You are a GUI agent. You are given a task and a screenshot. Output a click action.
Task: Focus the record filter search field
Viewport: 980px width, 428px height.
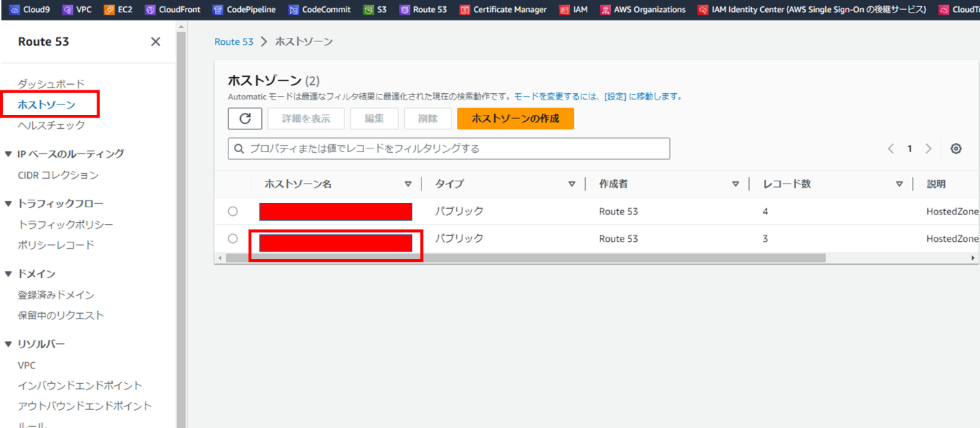coord(449,149)
